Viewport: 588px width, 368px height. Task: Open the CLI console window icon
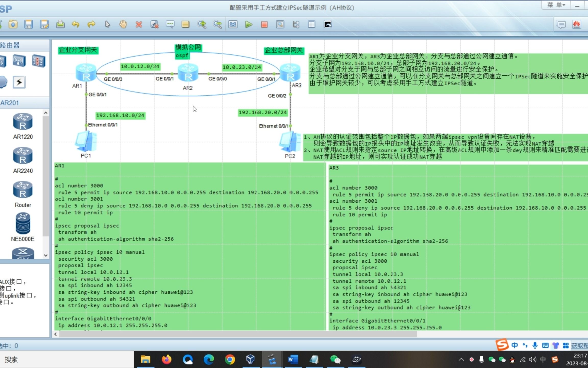tap(328, 25)
